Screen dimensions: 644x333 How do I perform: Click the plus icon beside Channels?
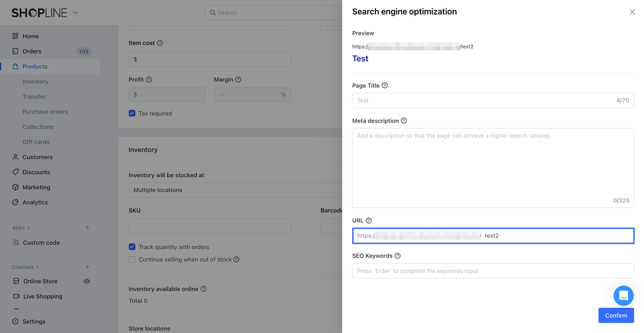(x=87, y=267)
